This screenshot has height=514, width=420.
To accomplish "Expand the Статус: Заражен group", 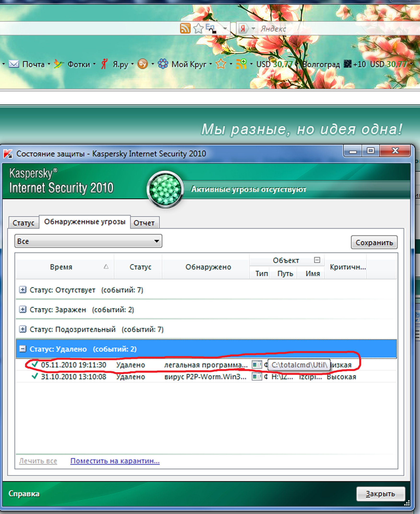I will 23,309.
